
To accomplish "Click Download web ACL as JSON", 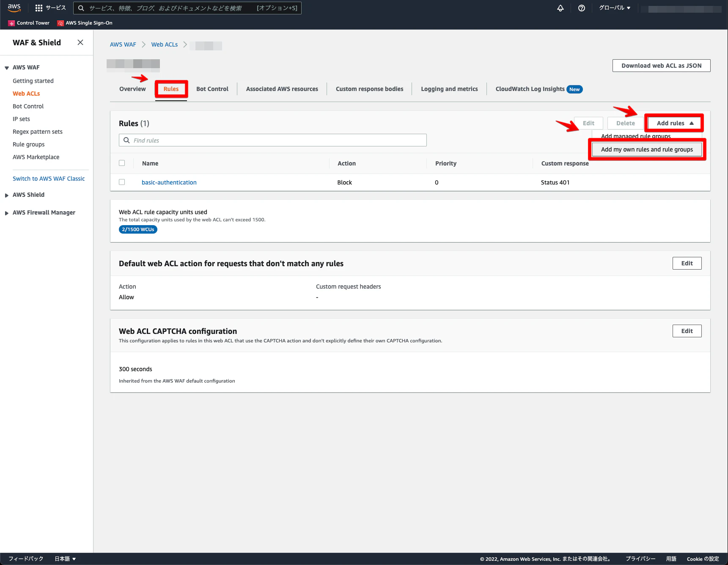I will 661,66.
